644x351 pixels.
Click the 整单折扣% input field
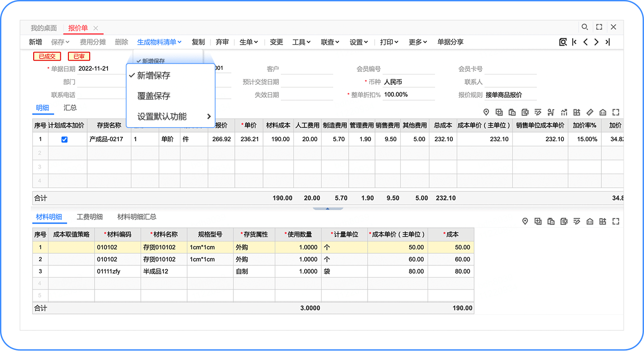coord(408,95)
